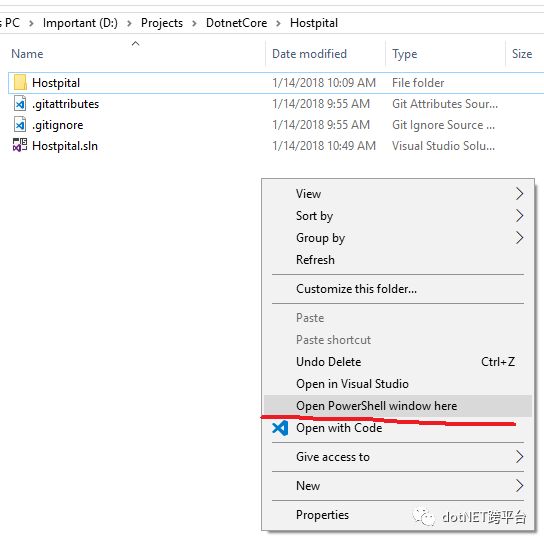Select the Hostpital.sln file name
This screenshot has width=544, height=542.
(x=65, y=146)
